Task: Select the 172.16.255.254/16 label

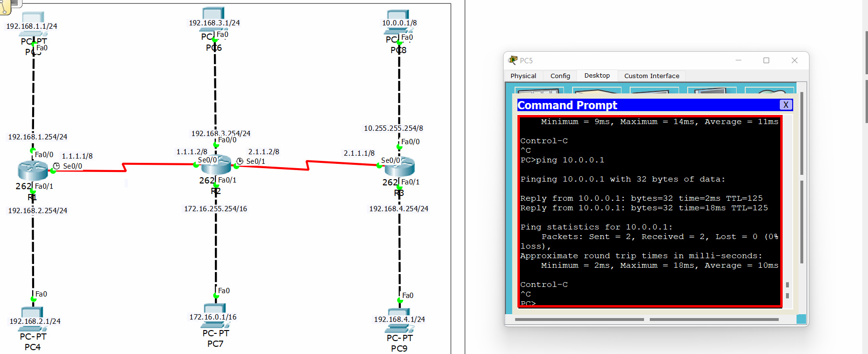Action: [x=215, y=209]
